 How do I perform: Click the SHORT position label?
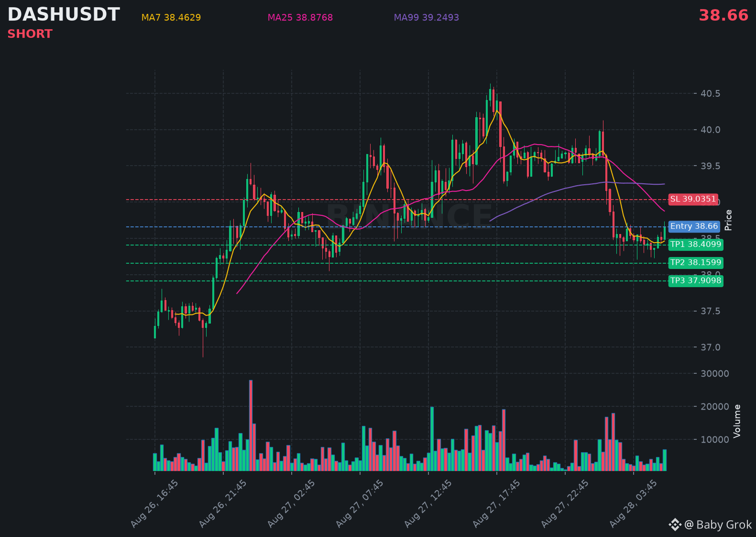coord(30,34)
